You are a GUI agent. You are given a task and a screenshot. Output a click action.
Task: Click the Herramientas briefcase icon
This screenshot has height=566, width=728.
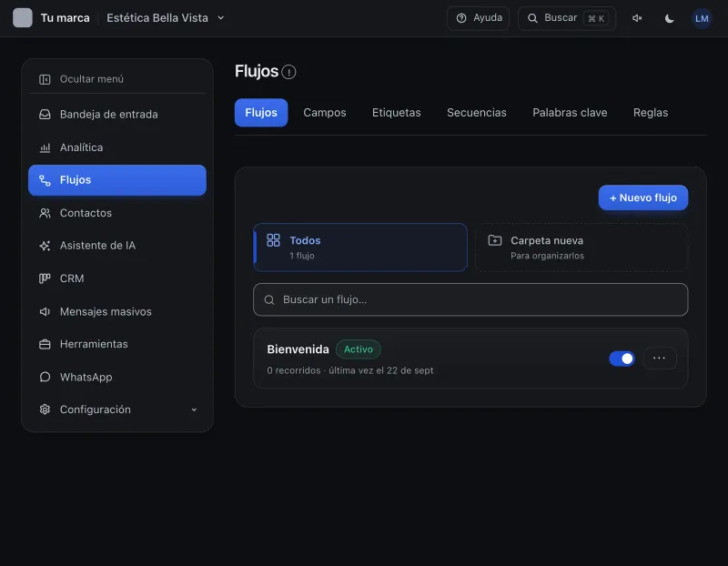point(45,344)
